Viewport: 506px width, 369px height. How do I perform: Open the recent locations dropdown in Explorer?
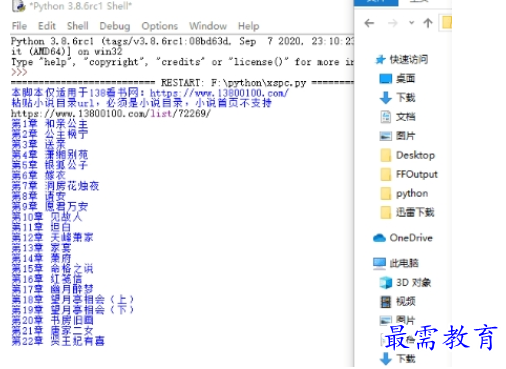point(412,23)
